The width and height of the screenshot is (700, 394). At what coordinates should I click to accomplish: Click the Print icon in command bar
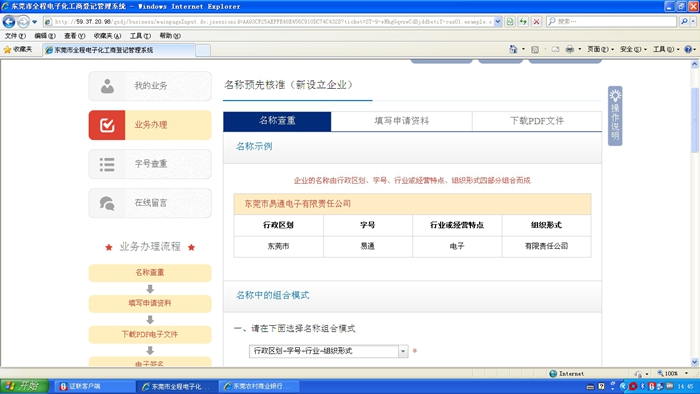570,50
